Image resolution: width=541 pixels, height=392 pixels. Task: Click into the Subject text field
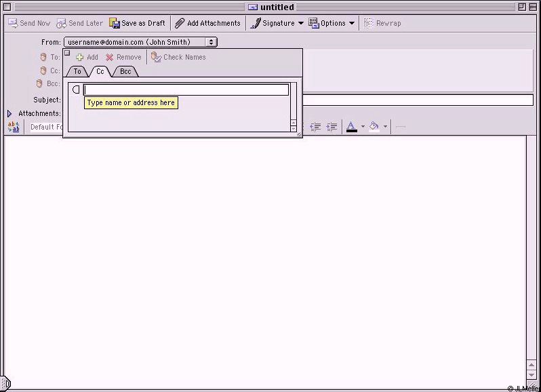(x=418, y=100)
